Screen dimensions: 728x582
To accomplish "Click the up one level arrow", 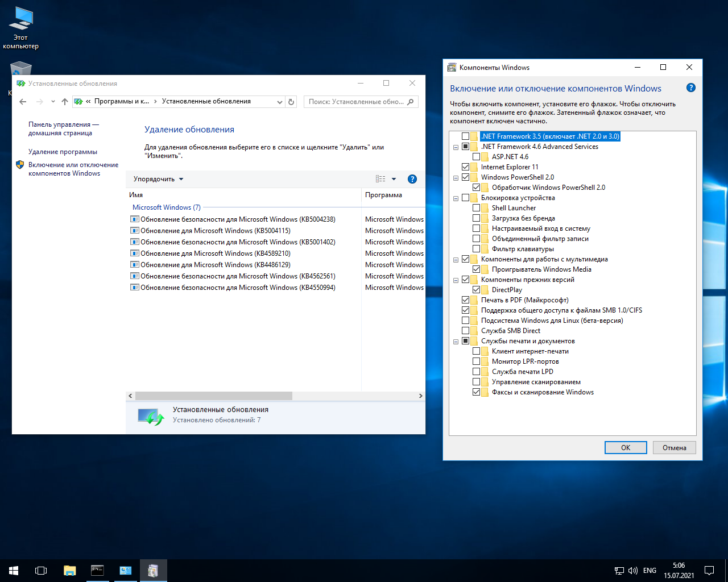I will point(65,102).
